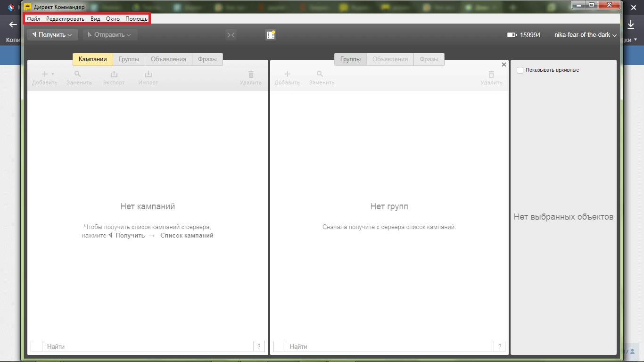Viewport: 644px width, 362px height.
Task: Open the Файл menu
Action: 33,19
